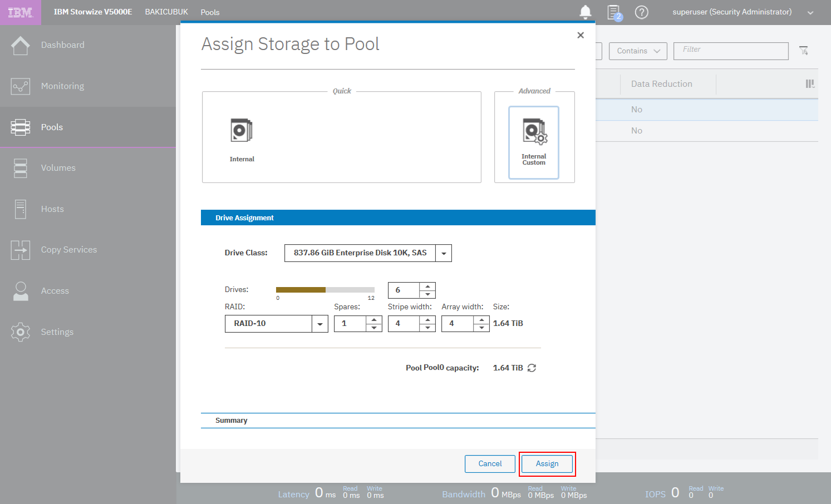This screenshot has height=504, width=831.
Task: Click the Access user icon in sidebar
Action: tap(21, 291)
